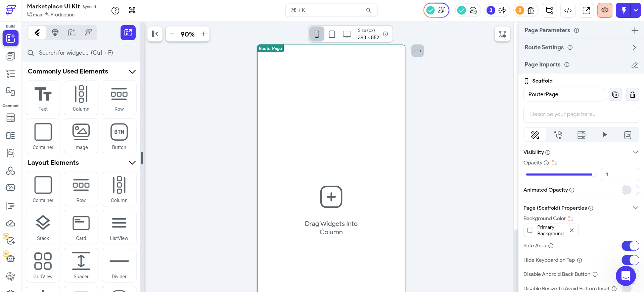Add the Card layout widget
This screenshot has height=292, width=644.
click(x=81, y=227)
